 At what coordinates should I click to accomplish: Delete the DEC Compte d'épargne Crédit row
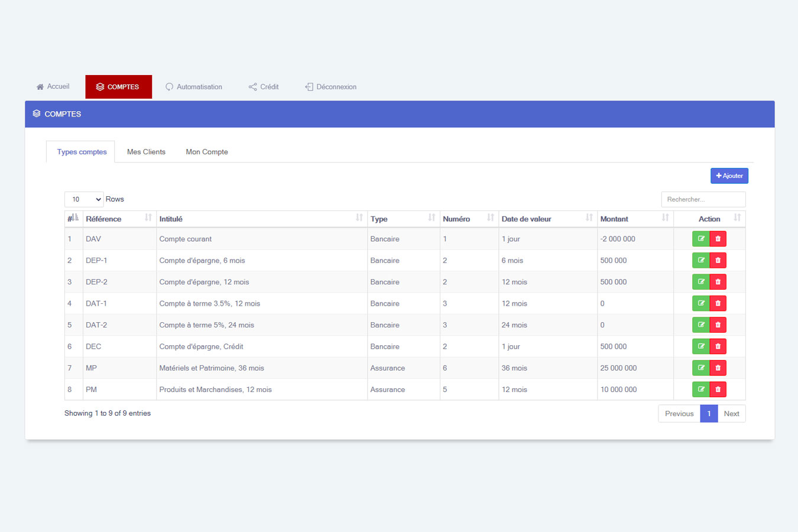coord(718,347)
